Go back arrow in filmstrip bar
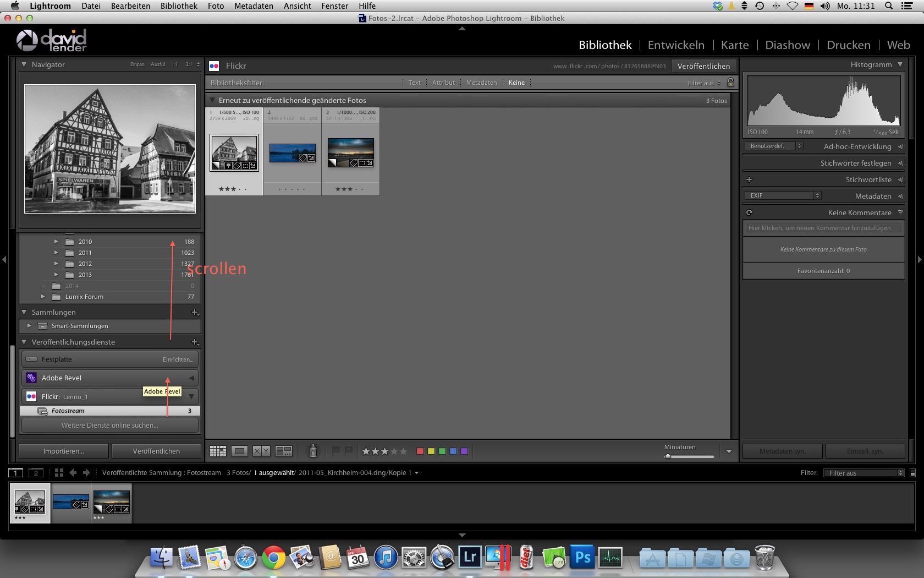 point(73,472)
